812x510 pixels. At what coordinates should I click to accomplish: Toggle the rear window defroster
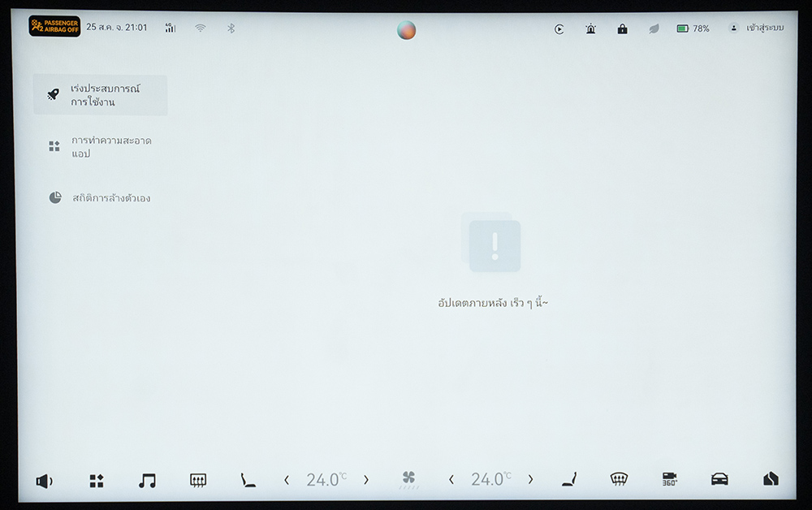[197, 481]
